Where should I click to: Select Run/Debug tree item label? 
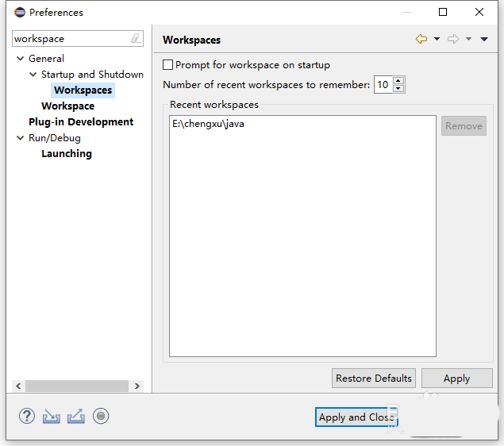[x=55, y=138]
